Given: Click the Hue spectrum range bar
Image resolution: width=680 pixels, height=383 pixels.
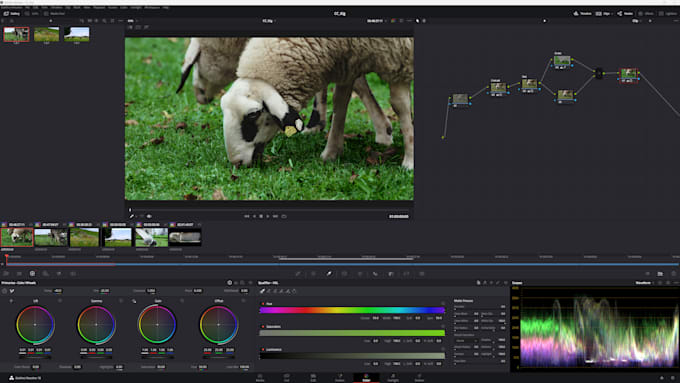Looking at the screenshot, I should (352, 310).
